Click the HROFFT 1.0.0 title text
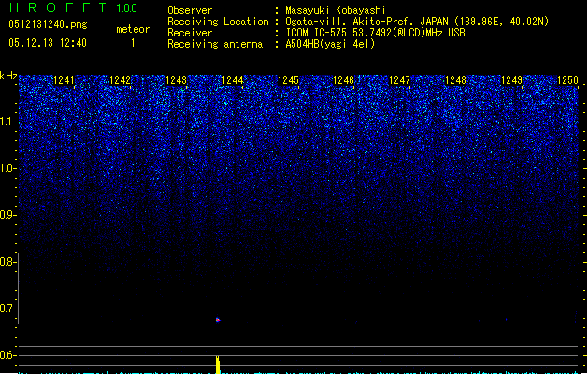This screenshot has height=374, width=588. click(73, 7)
